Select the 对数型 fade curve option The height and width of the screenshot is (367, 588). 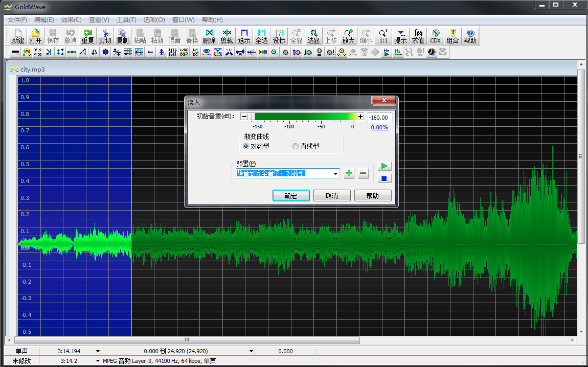246,146
